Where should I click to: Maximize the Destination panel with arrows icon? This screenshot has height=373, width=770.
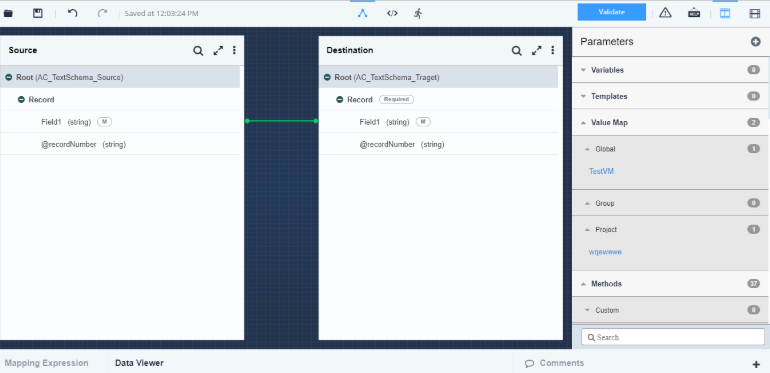pos(537,51)
